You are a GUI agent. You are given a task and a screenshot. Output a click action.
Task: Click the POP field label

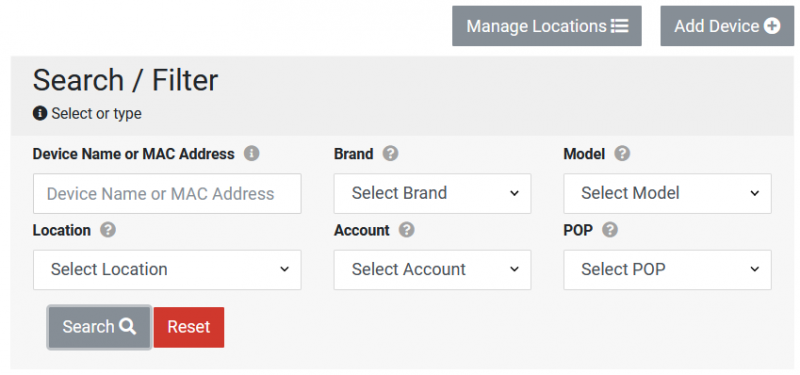tap(578, 231)
